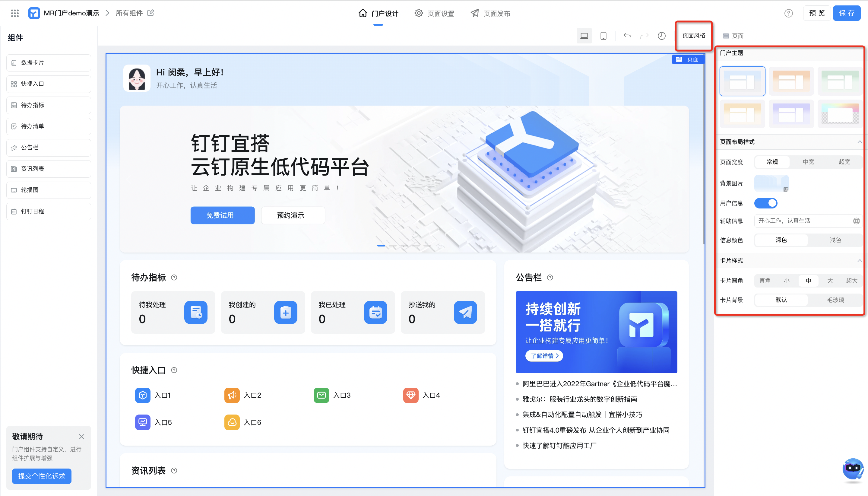The height and width of the screenshot is (496, 868).
Task: Click the MR门户demo演示 app logo
Action: point(34,13)
